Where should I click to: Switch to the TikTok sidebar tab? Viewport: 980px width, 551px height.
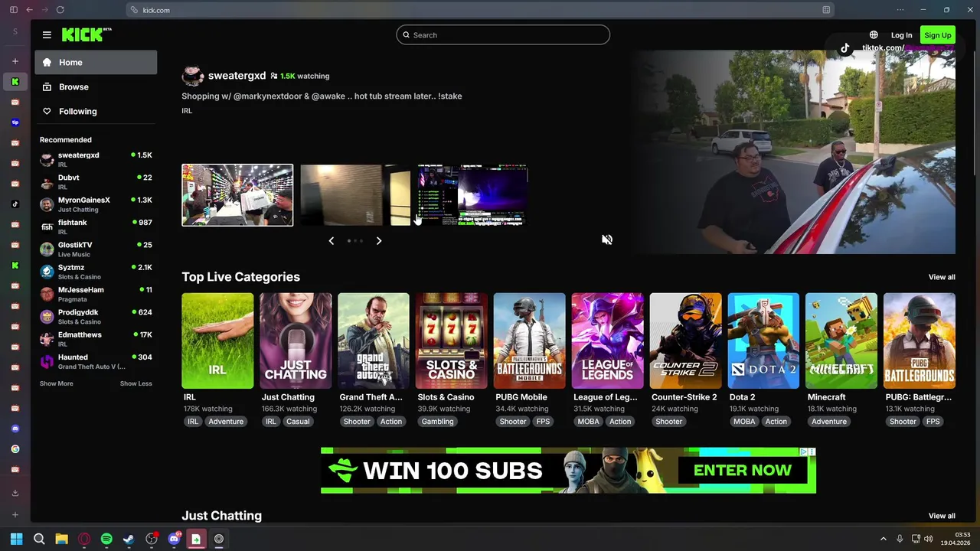coord(15,204)
